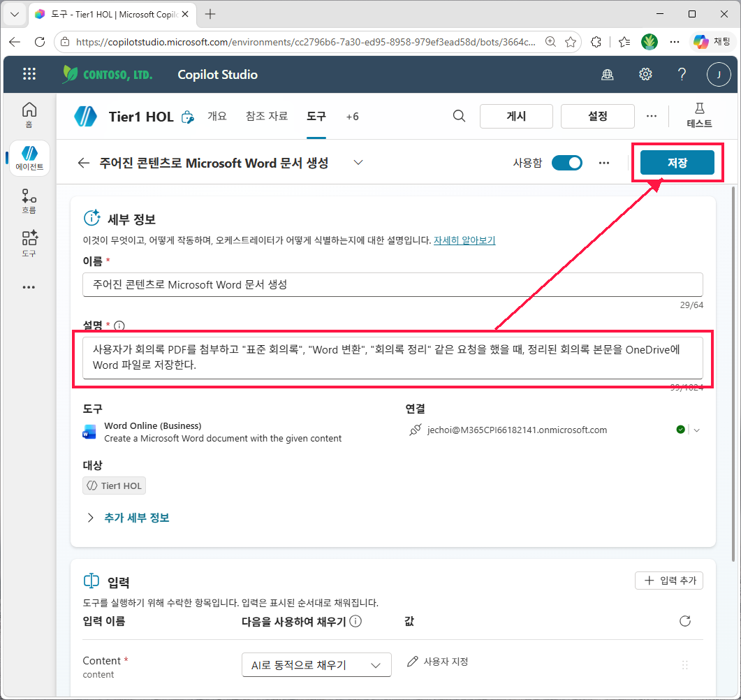This screenshot has height=700, width=741.
Task: Select the 도구 tab
Action: (x=316, y=116)
